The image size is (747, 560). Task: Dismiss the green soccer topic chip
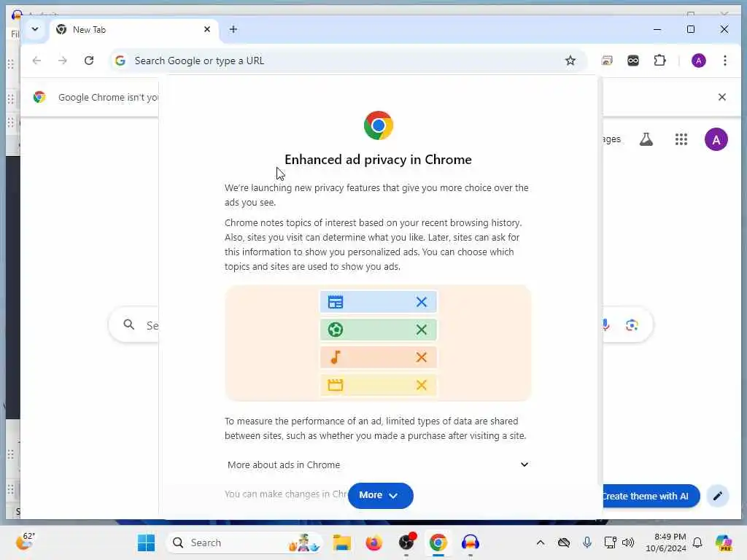click(x=421, y=330)
